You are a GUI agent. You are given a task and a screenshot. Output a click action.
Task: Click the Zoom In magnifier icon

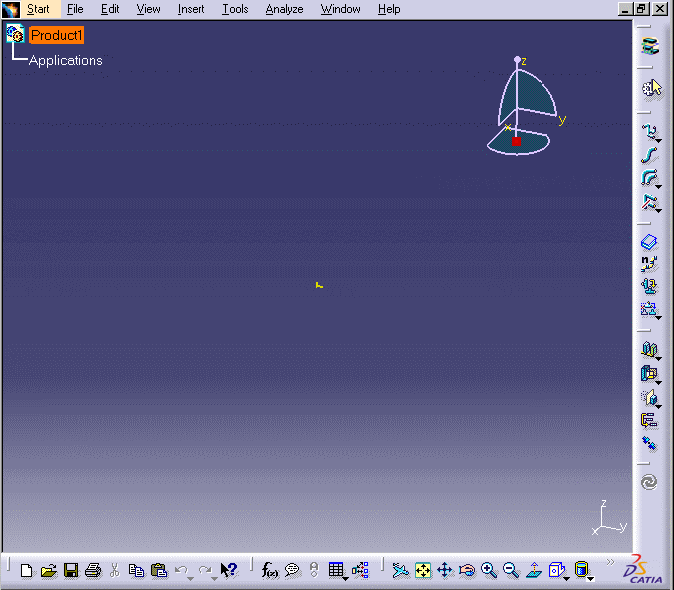click(489, 570)
